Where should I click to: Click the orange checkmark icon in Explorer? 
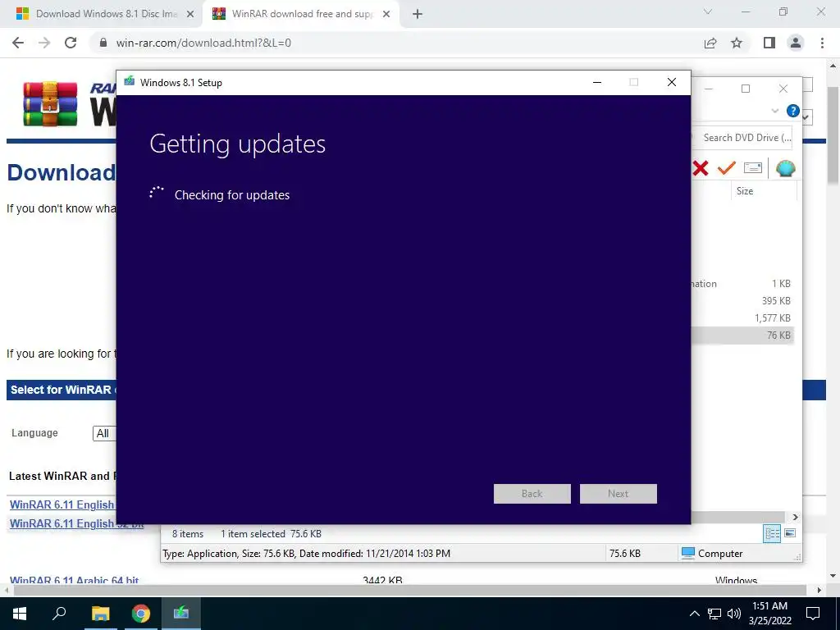727,168
